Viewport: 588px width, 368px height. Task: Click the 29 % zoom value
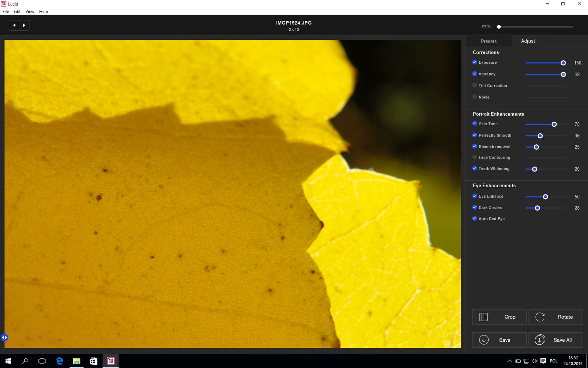[x=485, y=26]
